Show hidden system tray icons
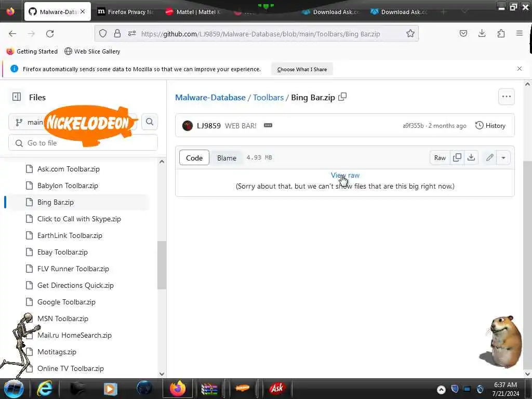This screenshot has height=399, width=532. [441, 389]
